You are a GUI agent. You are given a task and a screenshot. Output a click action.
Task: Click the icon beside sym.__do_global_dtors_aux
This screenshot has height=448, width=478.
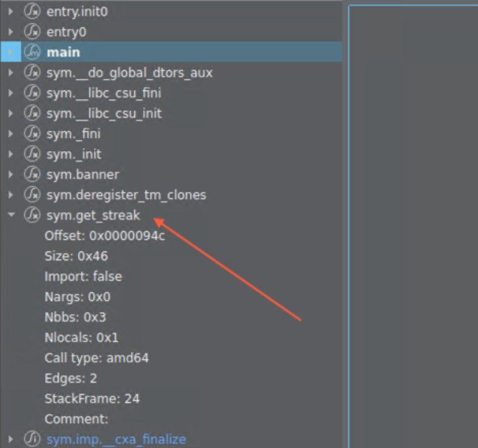pos(32,73)
